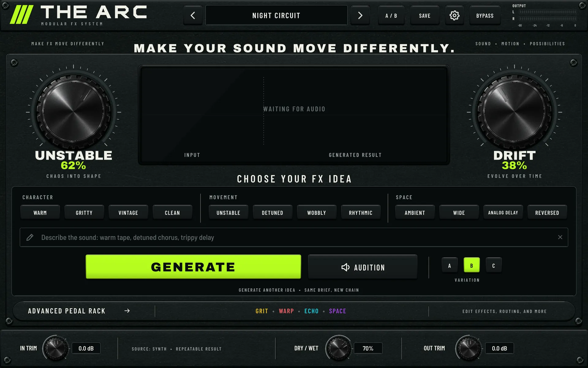Click the green Generate button

pos(193,267)
